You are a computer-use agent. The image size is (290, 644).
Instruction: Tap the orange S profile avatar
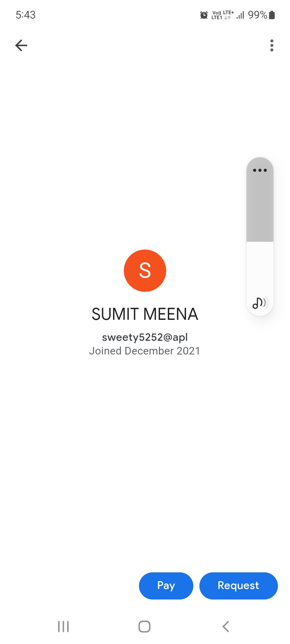[145, 270]
